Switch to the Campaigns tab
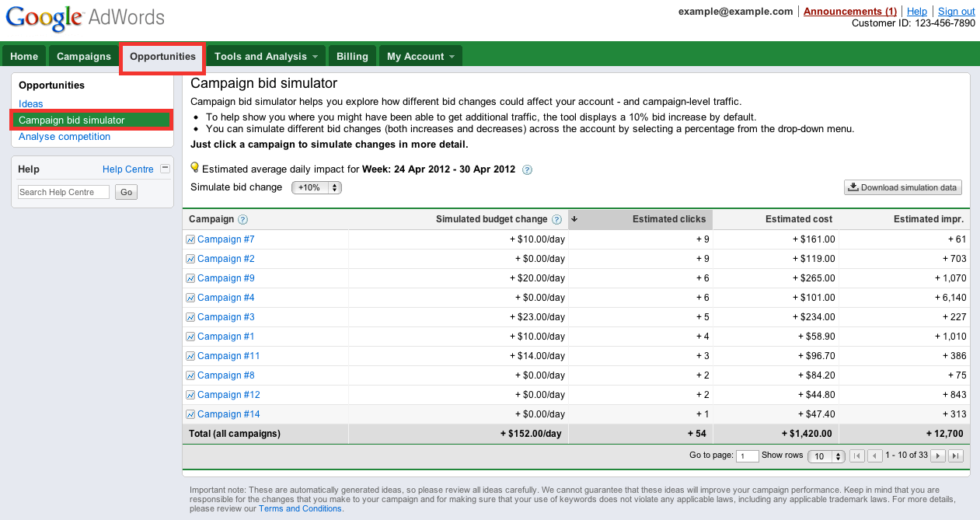The height and width of the screenshot is (520, 980). pyautogui.click(x=84, y=57)
